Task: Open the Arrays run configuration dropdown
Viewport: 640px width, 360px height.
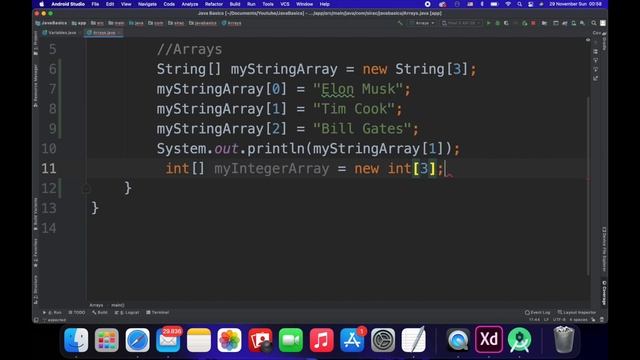Action: tap(422, 23)
